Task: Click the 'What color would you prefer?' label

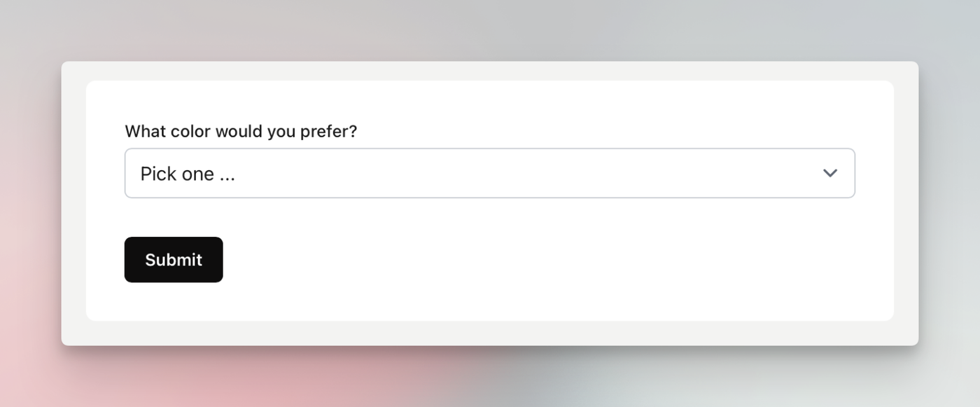Action: 241,131
